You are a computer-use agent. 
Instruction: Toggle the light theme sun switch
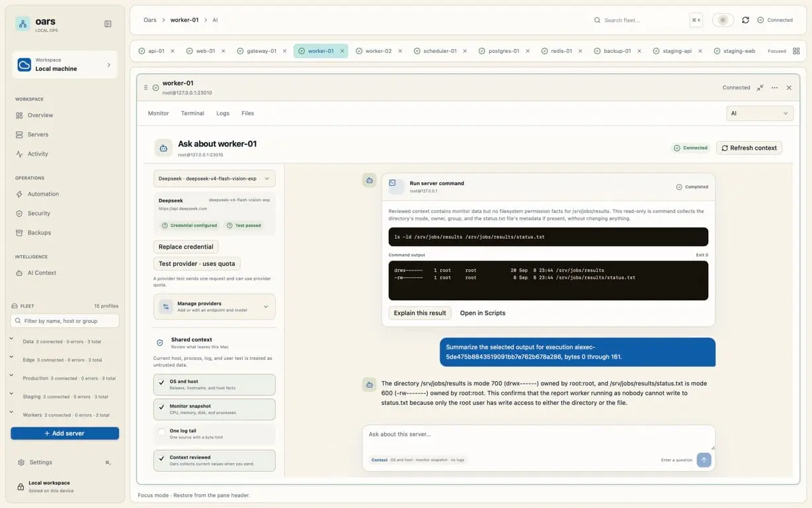click(723, 20)
